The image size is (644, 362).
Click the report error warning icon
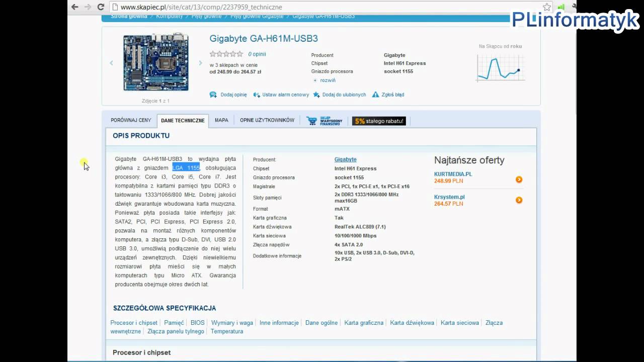[x=375, y=95]
